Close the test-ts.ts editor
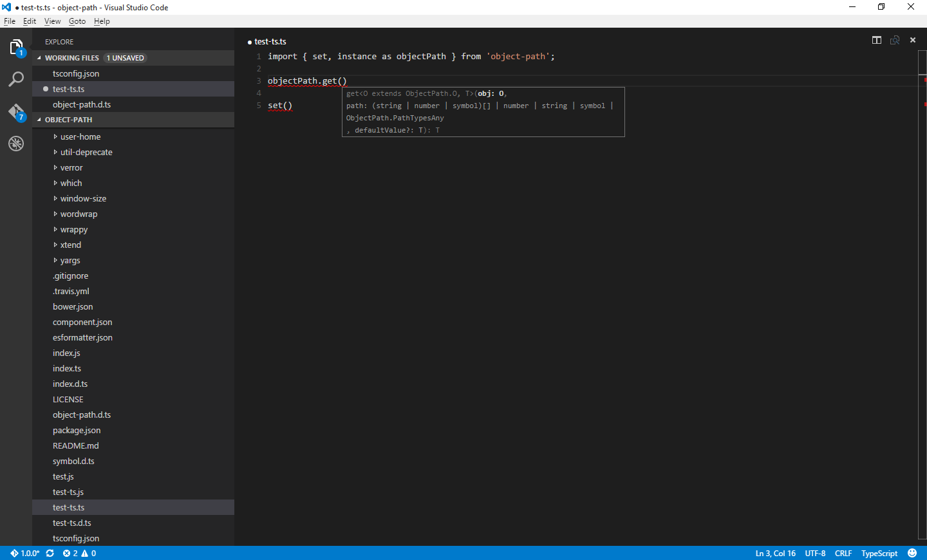This screenshot has height=560, width=927. point(913,40)
